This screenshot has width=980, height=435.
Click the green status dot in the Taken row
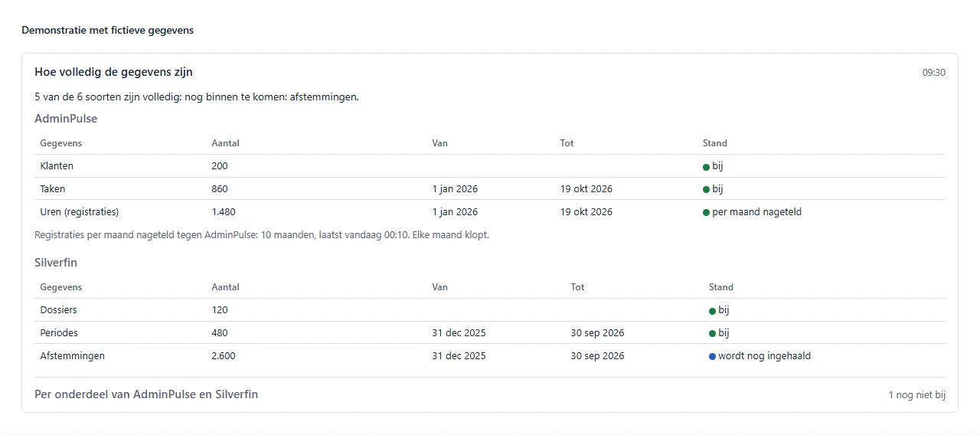[x=706, y=189]
